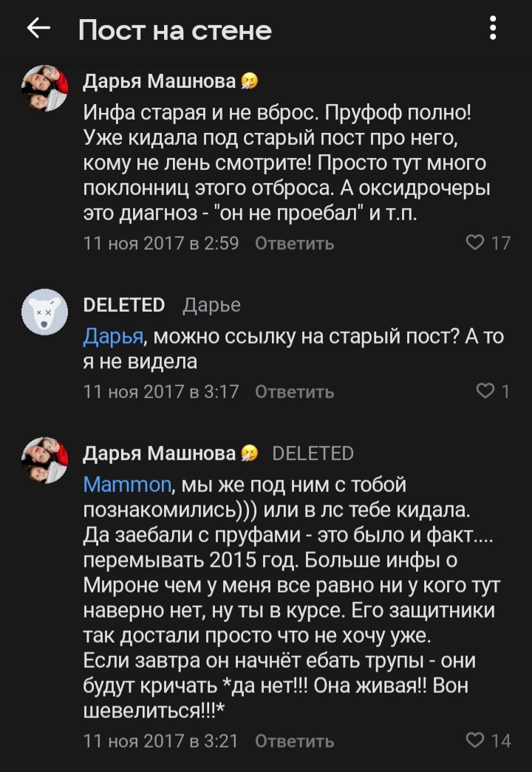Screen dimensions: 532x772
Task: Open Дарья Машнова's avatar on last comment
Action: pyautogui.click(x=45, y=459)
